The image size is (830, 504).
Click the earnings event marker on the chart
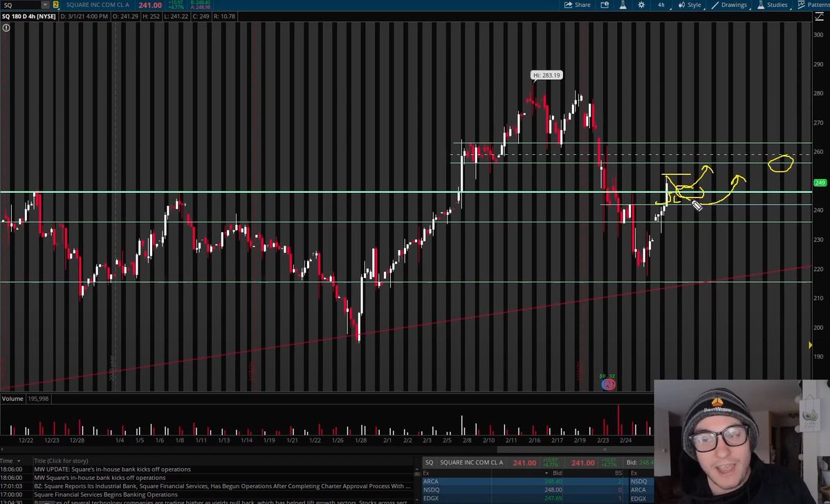pos(608,384)
